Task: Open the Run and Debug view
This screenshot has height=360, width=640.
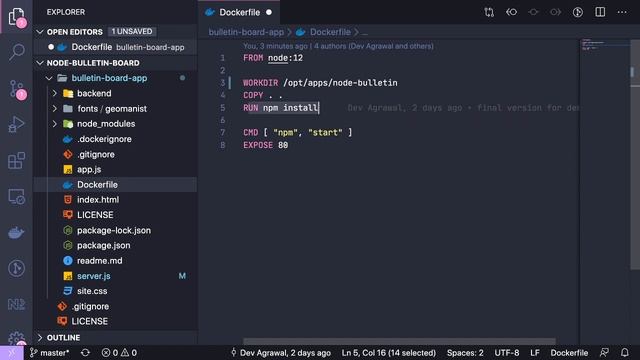Action: (x=16, y=124)
